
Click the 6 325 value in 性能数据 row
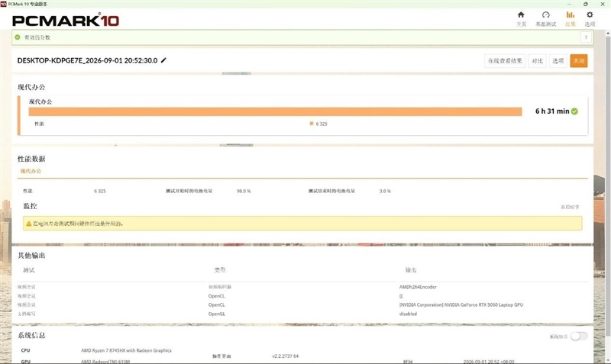click(x=100, y=191)
